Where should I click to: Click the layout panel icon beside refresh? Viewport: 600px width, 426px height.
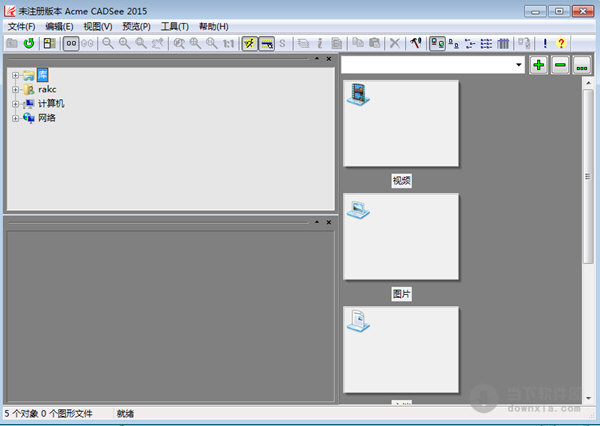(49, 43)
